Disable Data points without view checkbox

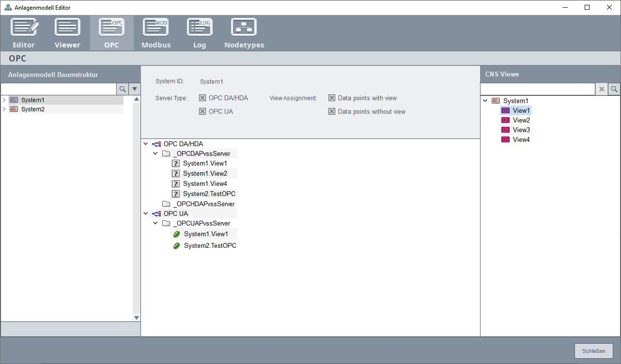coord(332,112)
